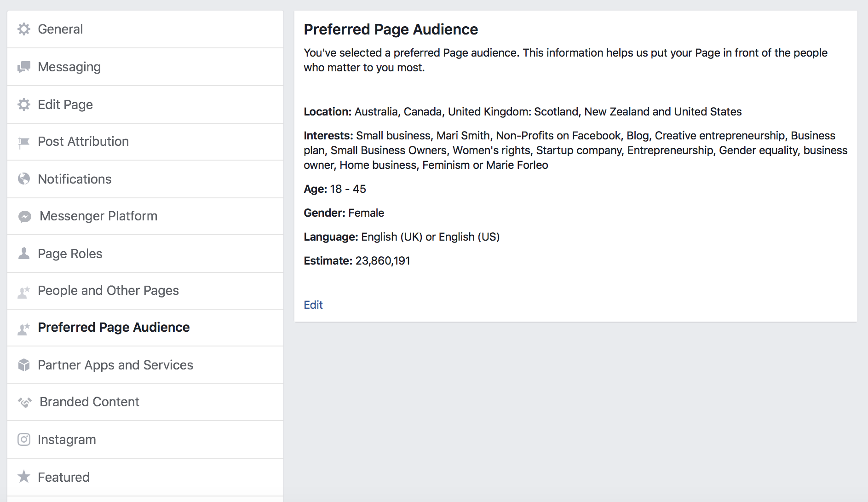Click the Location label text

[328, 111]
